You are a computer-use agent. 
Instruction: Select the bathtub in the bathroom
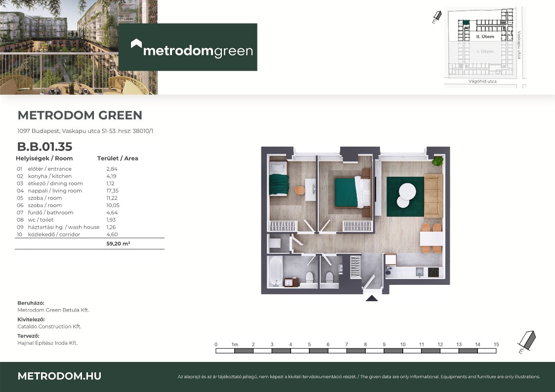point(276,271)
